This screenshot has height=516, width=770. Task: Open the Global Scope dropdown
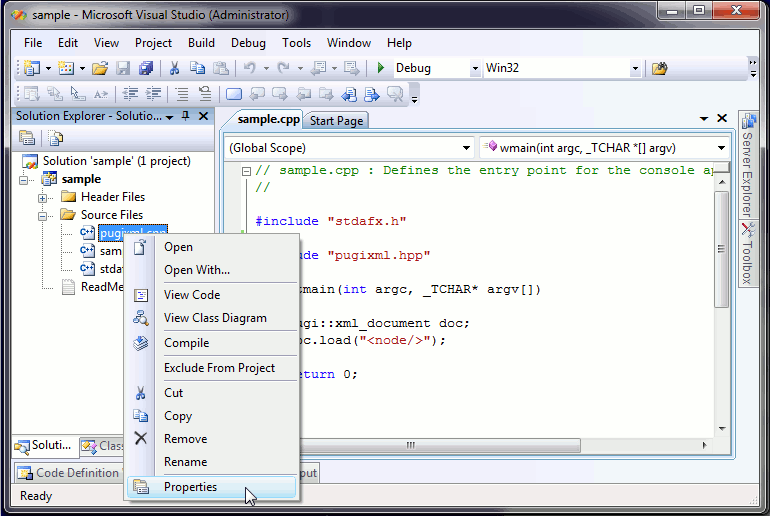[464, 148]
